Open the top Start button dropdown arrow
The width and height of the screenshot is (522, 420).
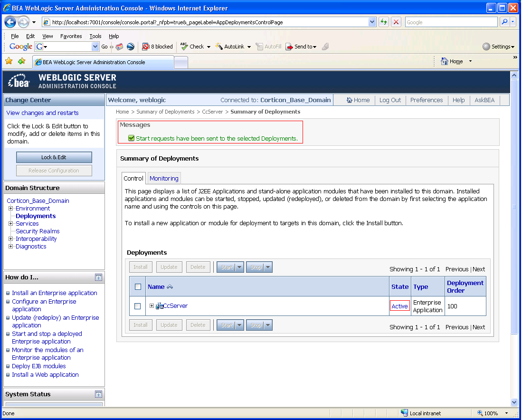click(240, 267)
